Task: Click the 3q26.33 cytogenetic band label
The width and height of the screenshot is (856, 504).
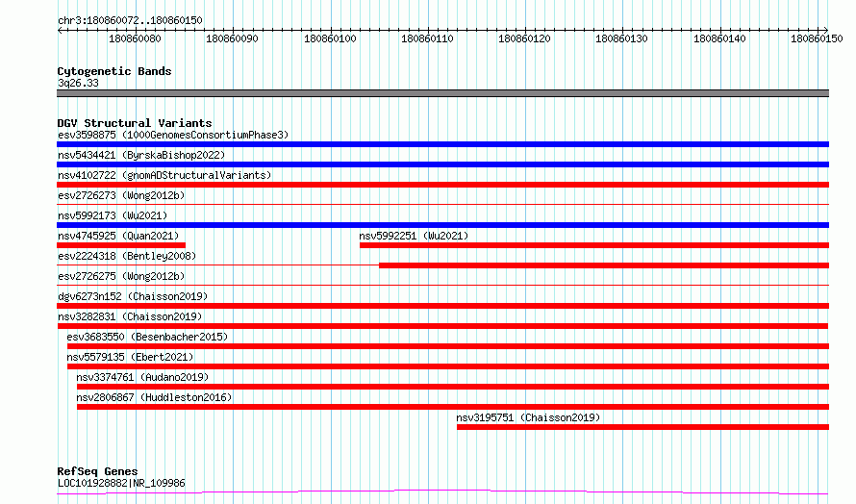Action: click(78, 83)
